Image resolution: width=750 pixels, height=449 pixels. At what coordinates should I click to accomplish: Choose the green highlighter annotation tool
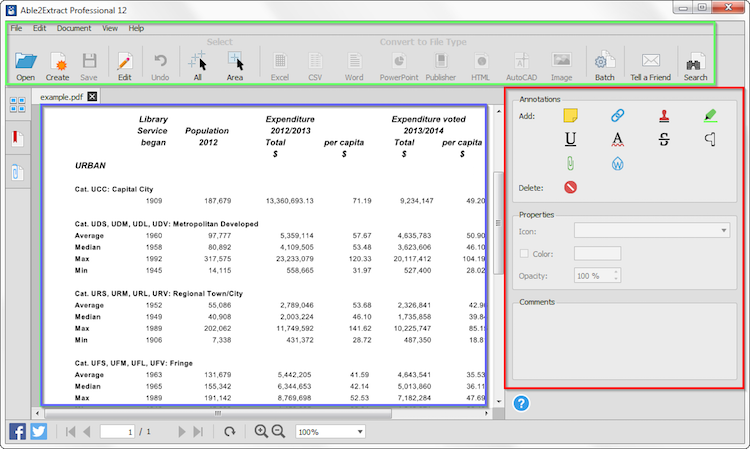click(x=711, y=116)
